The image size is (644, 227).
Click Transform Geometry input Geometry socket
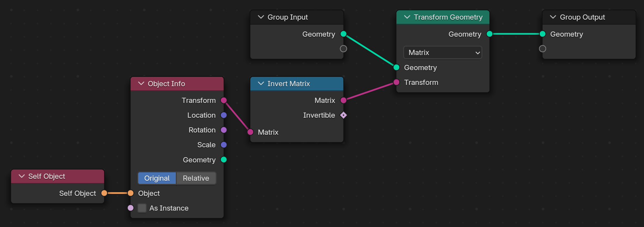point(396,68)
